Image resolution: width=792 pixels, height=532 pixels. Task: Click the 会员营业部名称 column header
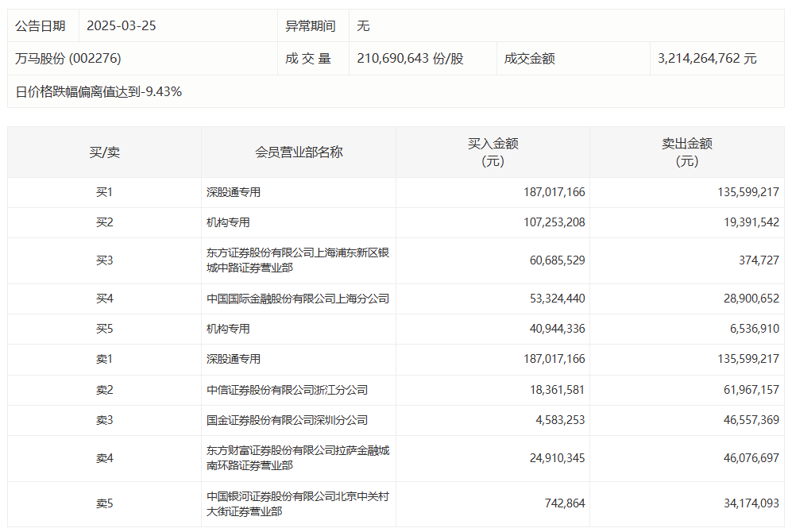[299, 152]
